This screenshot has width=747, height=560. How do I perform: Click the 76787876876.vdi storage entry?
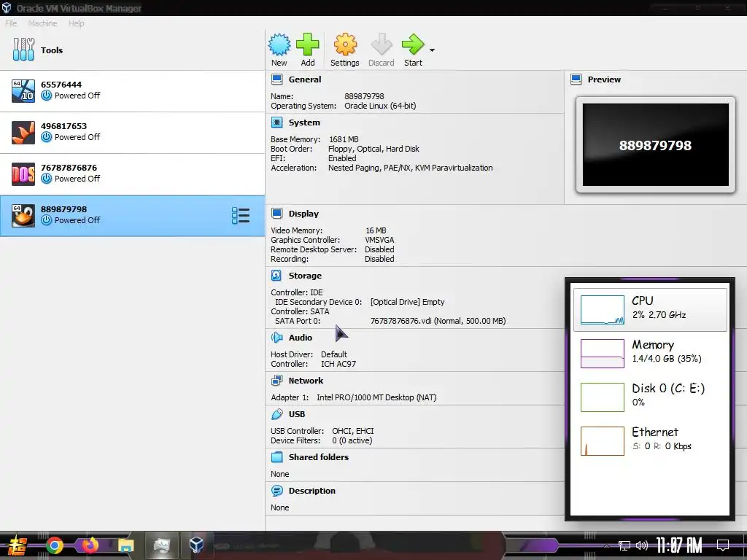[x=438, y=321]
